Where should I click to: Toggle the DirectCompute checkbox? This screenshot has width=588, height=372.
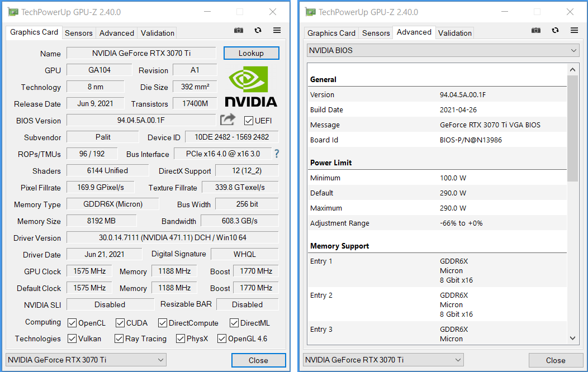tap(163, 323)
